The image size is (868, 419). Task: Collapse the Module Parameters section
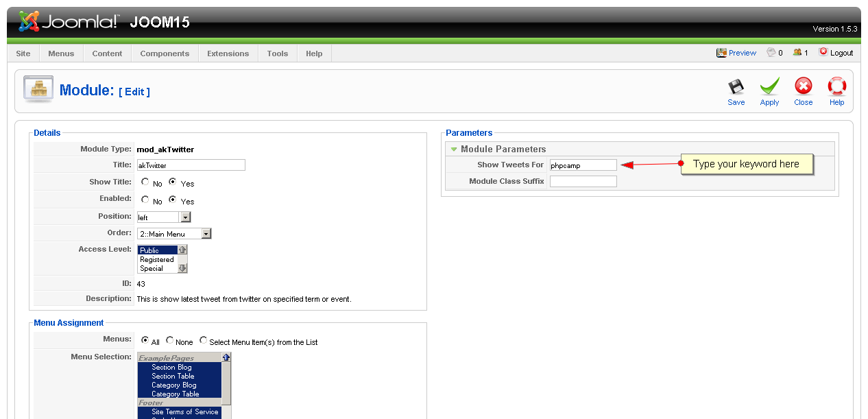(x=454, y=149)
